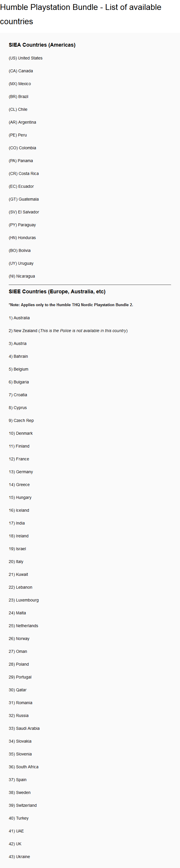The height and width of the screenshot is (868, 180).
Task: Click the page title heading
Action: (x=81, y=14)
